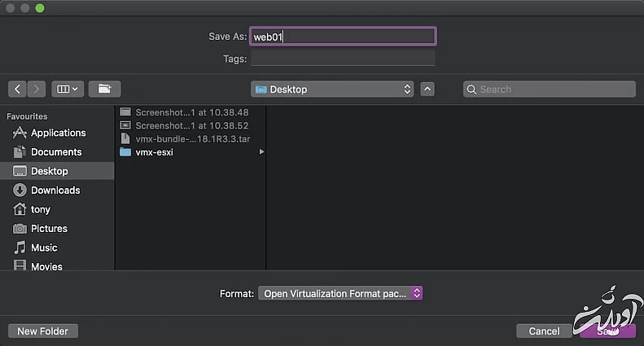Screen dimensions: 644x346
Task: Expand the vmx-esxi folder
Action: [261, 152]
